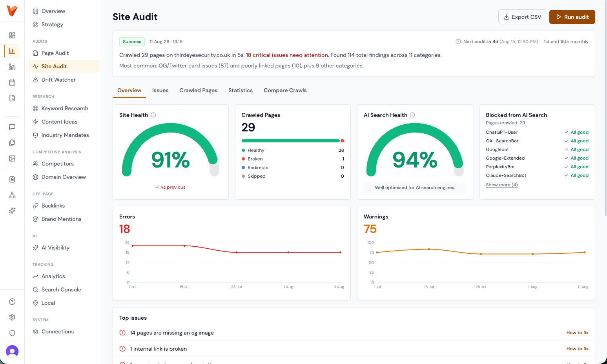
Task: Select the Overview tab
Action: pyautogui.click(x=129, y=90)
